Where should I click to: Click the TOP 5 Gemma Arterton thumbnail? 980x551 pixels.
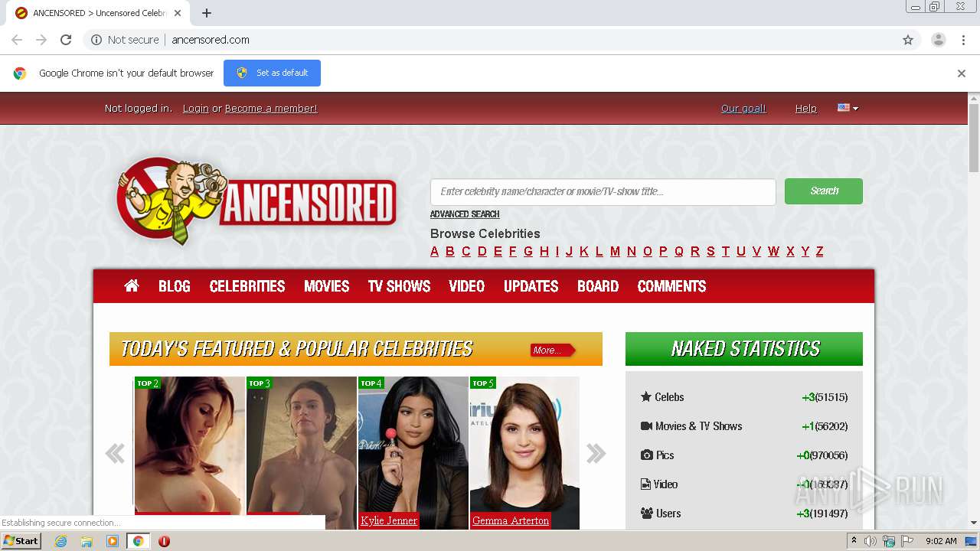click(x=524, y=452)
